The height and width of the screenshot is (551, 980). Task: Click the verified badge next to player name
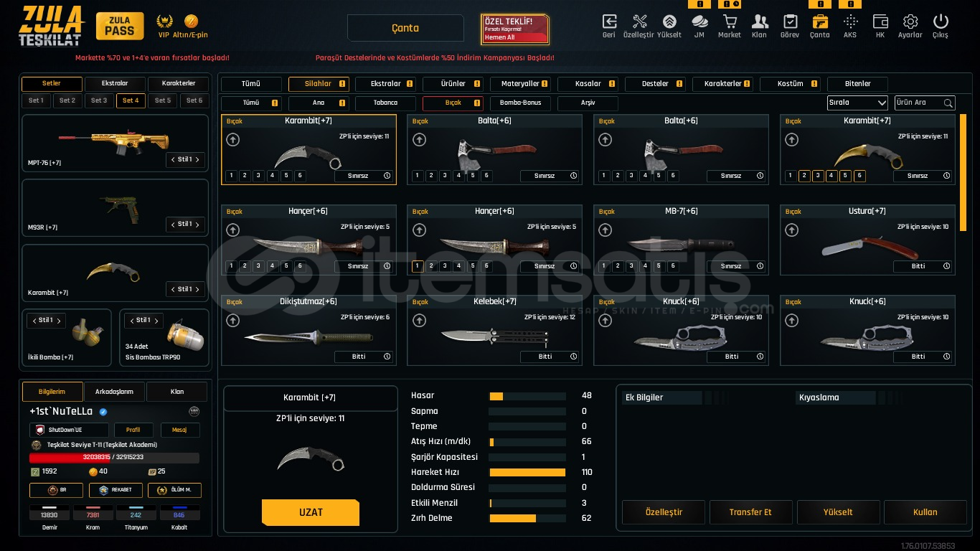(x=103, y=412)
